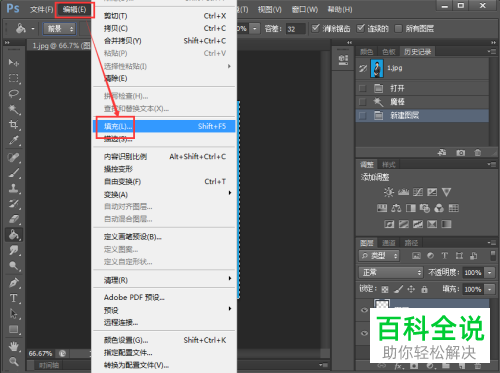Choose 自由变换(F) menu item
The width and height of the screenshot is (500, 373).
click(x=164, y=182)
